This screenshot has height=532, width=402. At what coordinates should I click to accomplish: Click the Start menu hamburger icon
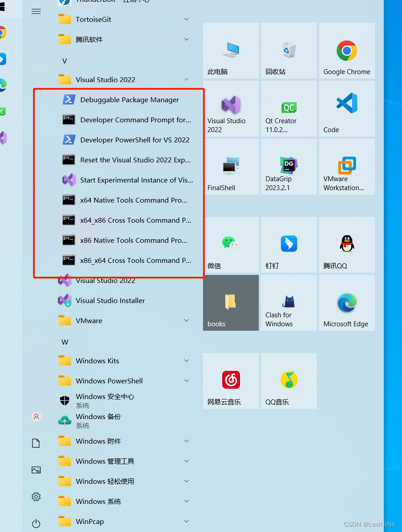click(36, 12)
